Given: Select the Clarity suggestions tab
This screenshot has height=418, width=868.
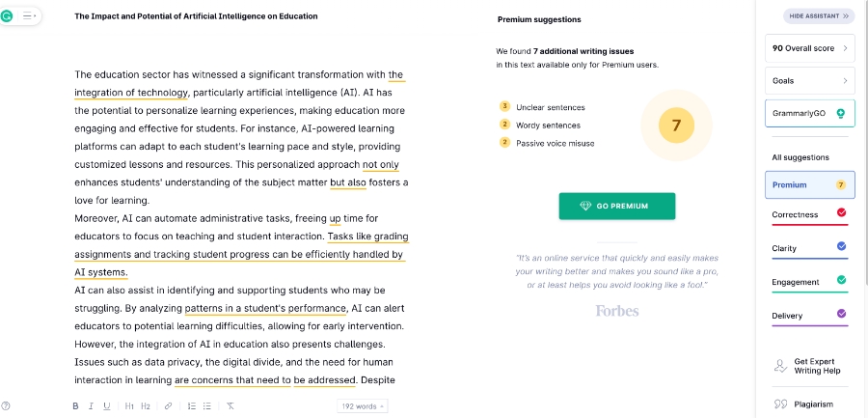Looking at the screenshot, I should coord(809,248).
